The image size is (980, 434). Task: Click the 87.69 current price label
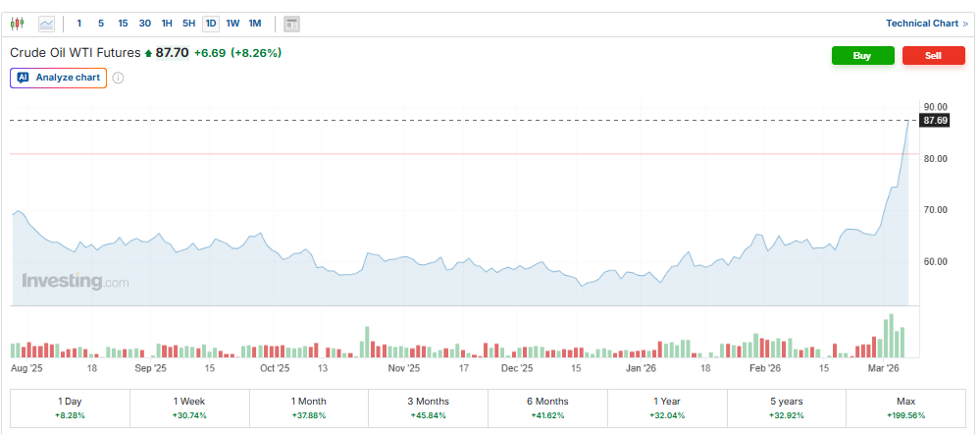(935, 120)
